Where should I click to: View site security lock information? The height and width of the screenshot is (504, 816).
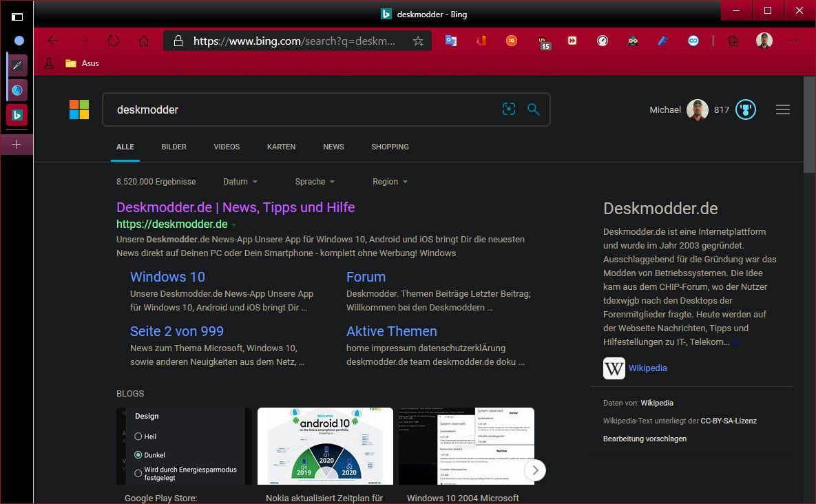[178, 41]
